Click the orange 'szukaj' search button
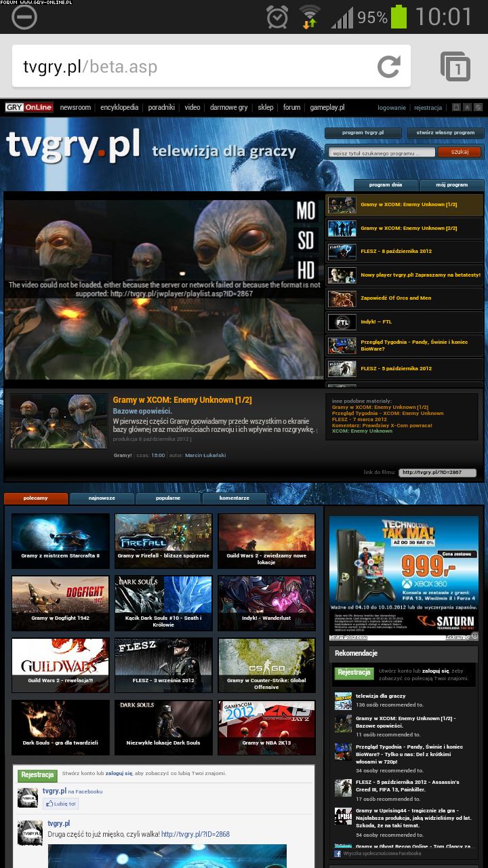 click(x=460, y=152)
